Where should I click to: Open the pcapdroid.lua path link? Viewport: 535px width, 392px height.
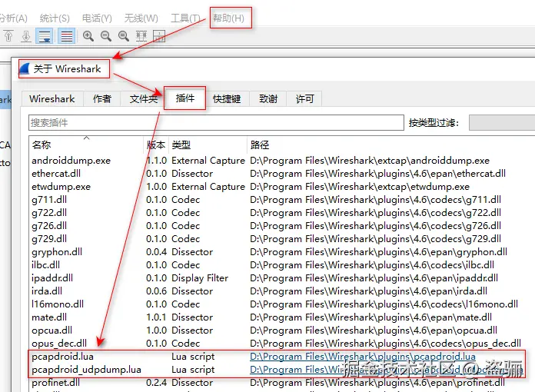[x=363, y=357]
